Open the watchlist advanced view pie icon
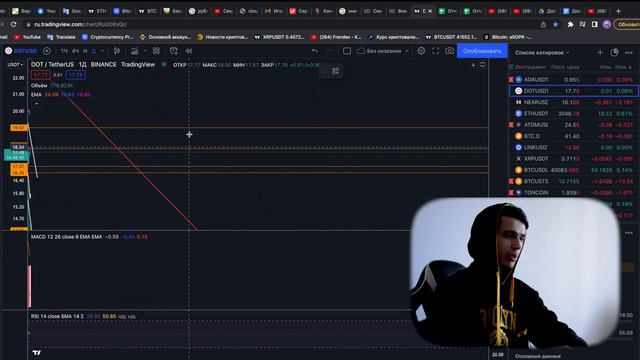This screenshot has width=640, height=360. [x=614, y=53]
